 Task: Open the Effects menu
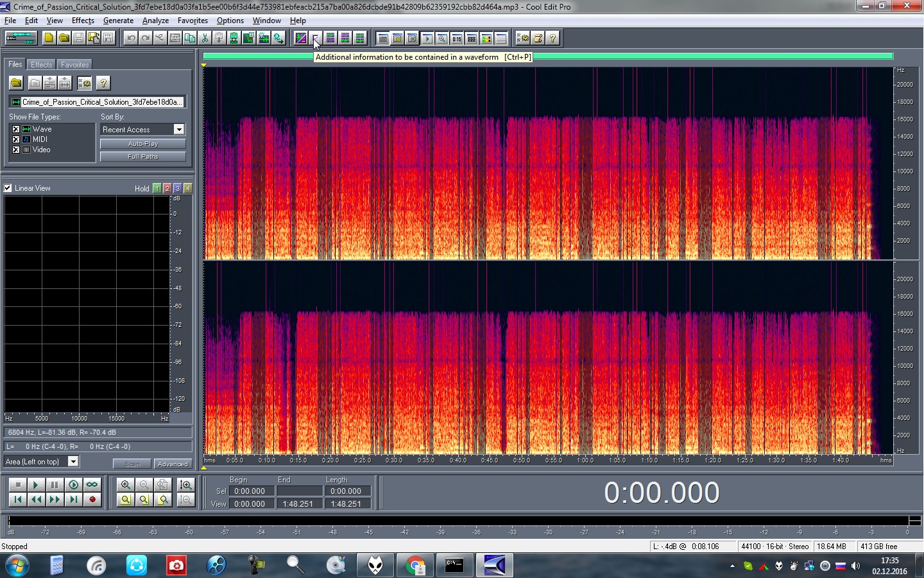tap(83, 21)
